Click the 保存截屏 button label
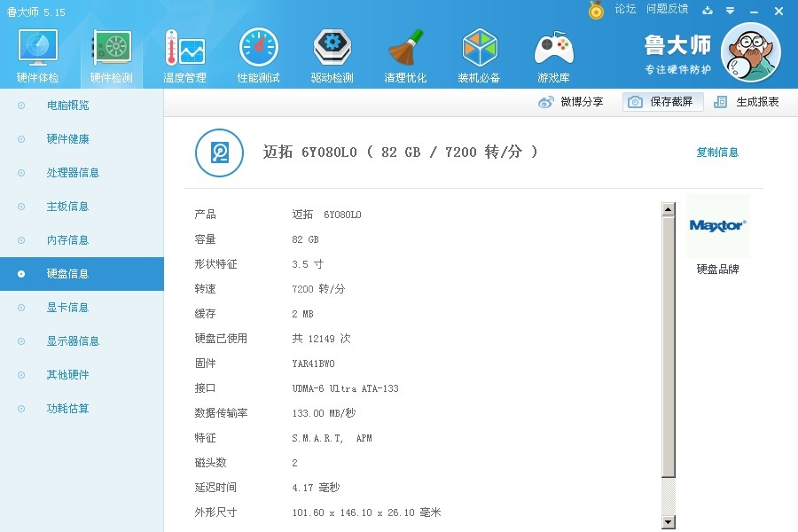The width and height of the screenshot is (798, 532). (x=671, y=102)
